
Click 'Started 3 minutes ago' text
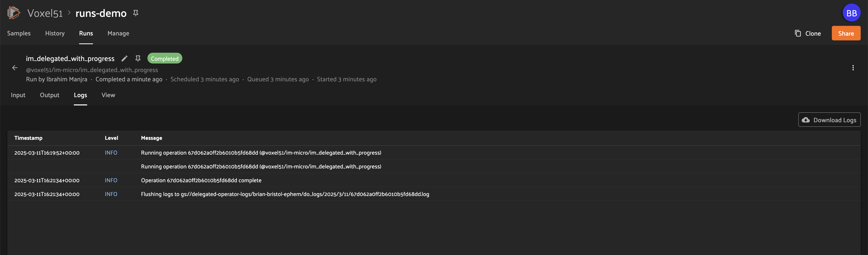[347, 79]
